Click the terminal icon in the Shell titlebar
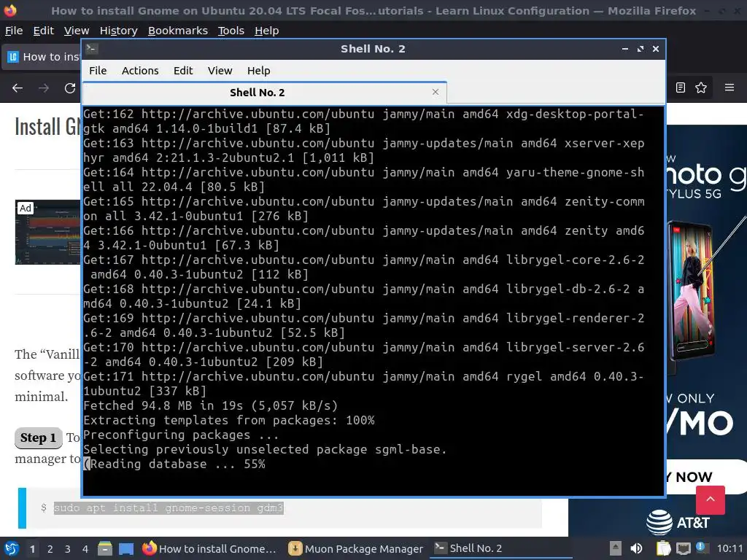Image resolution: width=747 pixels, height=560 pixels. coord(92,48)
